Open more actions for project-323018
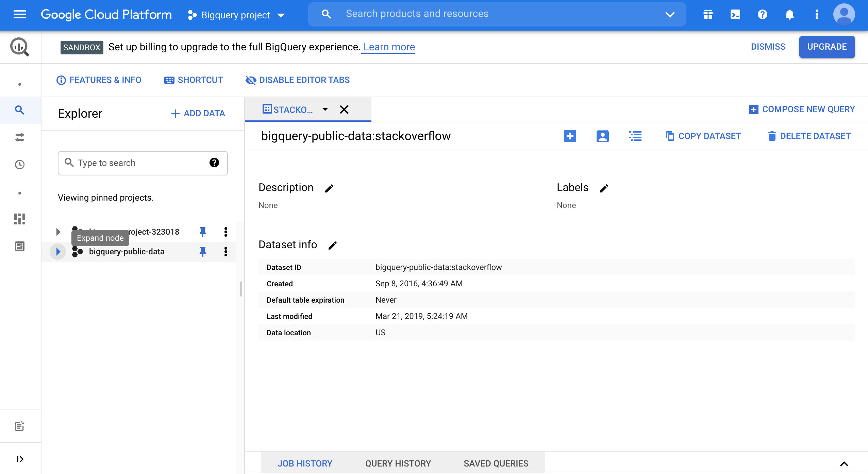868x474 pixels. pos(226,232)
